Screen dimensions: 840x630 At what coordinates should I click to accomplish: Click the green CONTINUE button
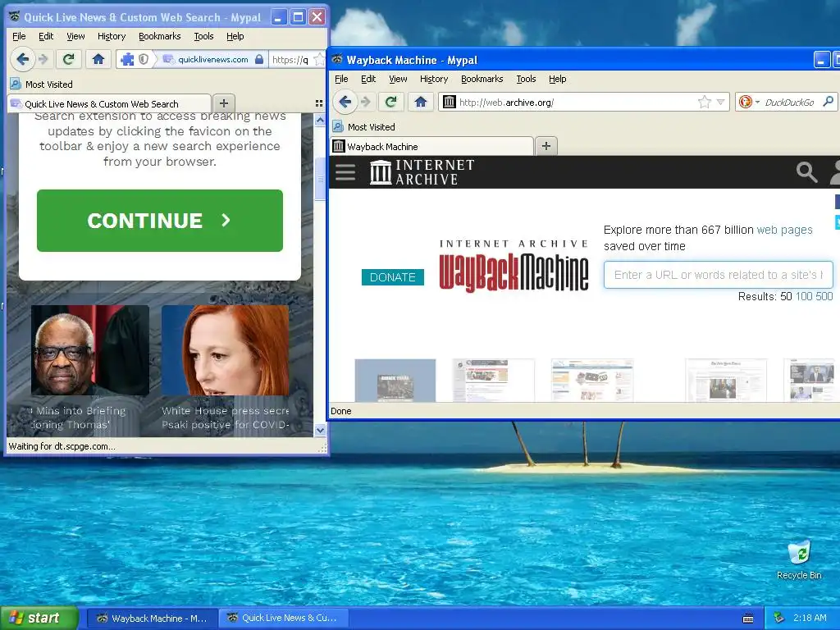160,220
